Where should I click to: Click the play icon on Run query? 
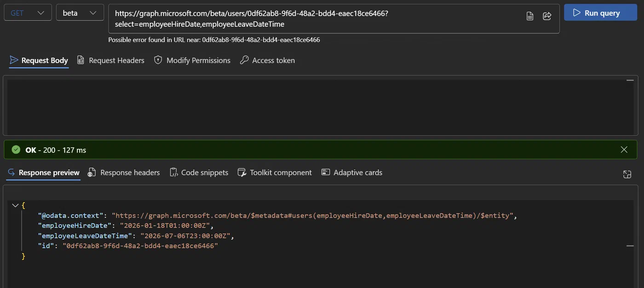(577, 13)
